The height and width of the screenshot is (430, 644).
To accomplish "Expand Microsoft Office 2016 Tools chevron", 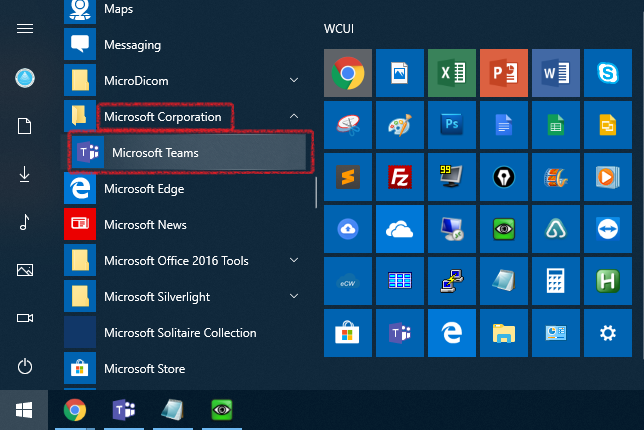I will tap(294, 260).
